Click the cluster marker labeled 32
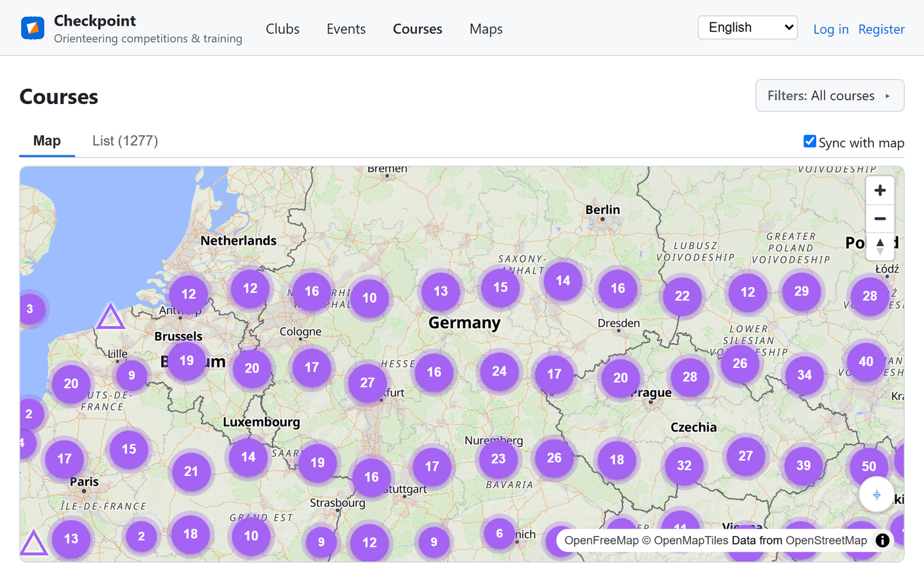The width and height of the screenshot is (924, 578). click(x=685, y=466)
